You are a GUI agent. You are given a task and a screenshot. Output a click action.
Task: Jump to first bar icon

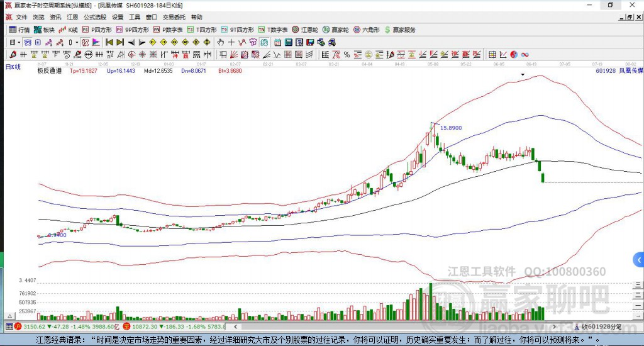pyautogui.click(x=109, y=42)
